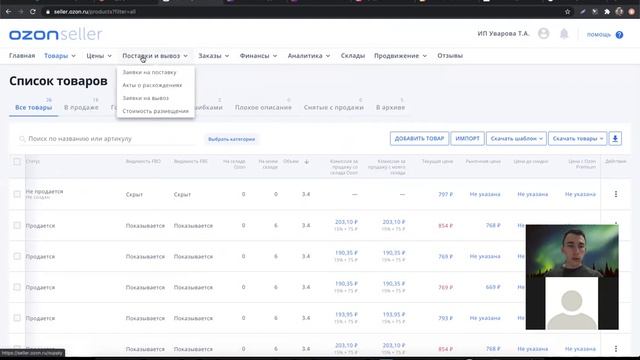Click the site lock icon in address bar
This screenshot has height=360, width=640.
click(48, 12)
